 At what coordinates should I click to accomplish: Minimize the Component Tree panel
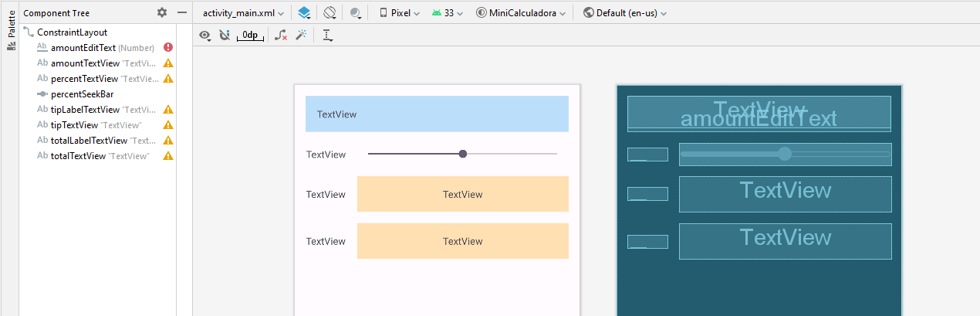(x=182, y=12)
